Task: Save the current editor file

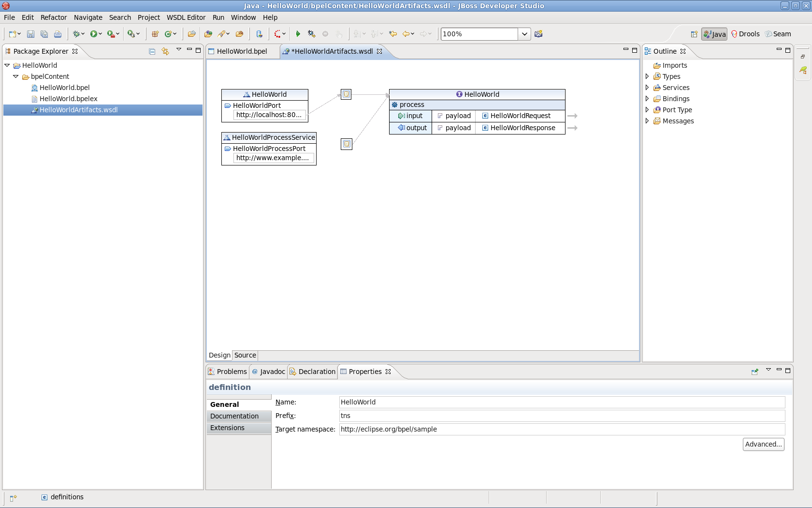Action: coord(30,34)
